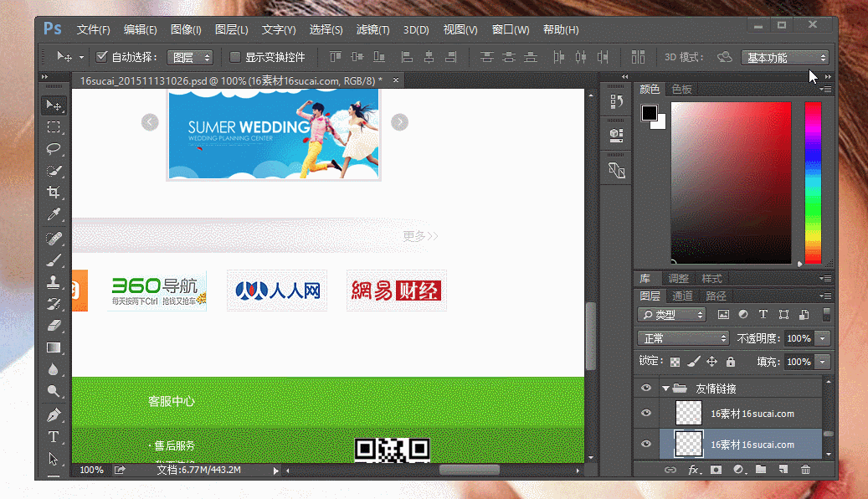Screen dimensions: 868x499
Task: Click the delete layer trash icon
Action: (805, 470)
